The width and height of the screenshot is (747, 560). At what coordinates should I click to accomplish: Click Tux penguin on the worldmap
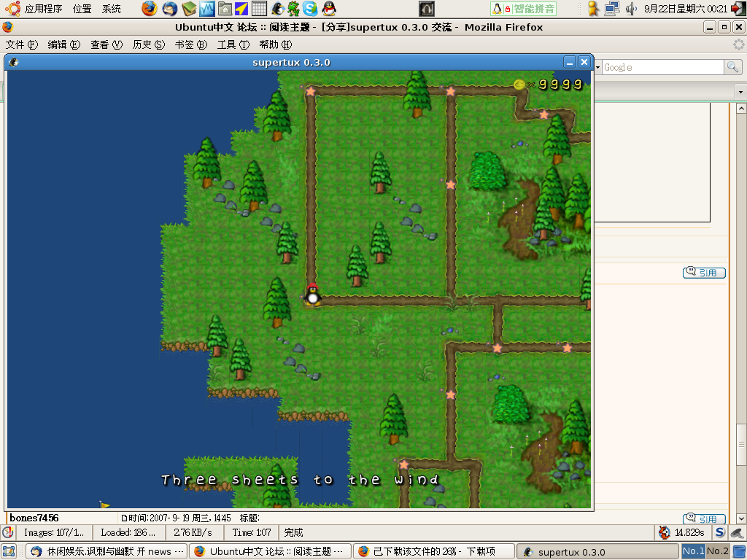click(x=312, y=295)
